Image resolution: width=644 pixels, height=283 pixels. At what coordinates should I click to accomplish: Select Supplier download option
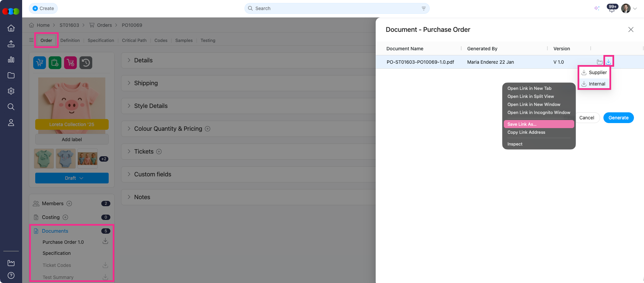[594, 72]
